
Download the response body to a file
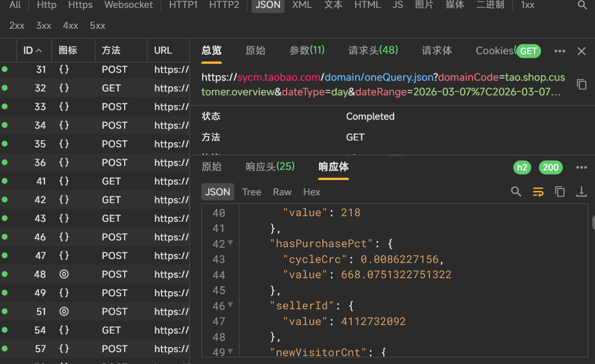(581, 191)
